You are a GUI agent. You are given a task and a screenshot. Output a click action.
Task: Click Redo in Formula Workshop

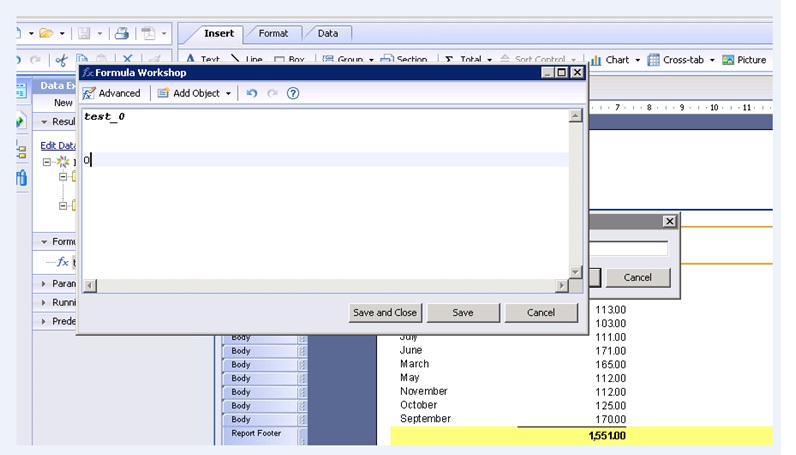[x=273, y=93]
